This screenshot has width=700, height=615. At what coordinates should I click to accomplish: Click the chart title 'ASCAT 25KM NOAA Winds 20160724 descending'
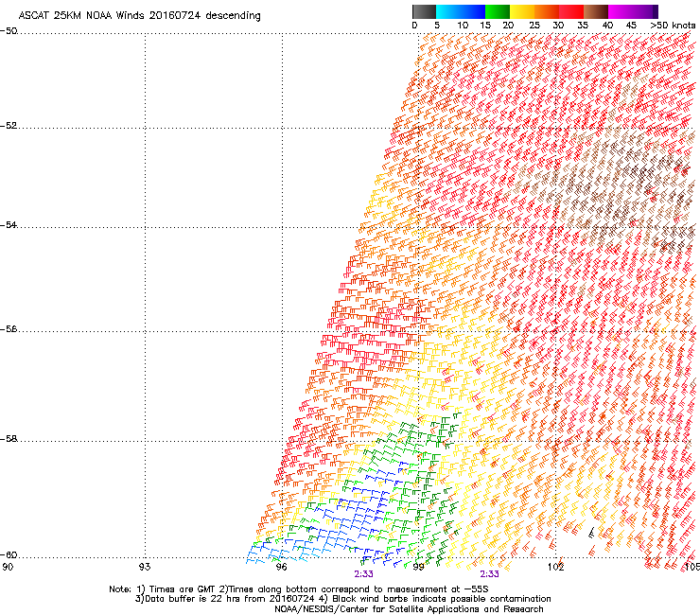(x=139, y=16)
